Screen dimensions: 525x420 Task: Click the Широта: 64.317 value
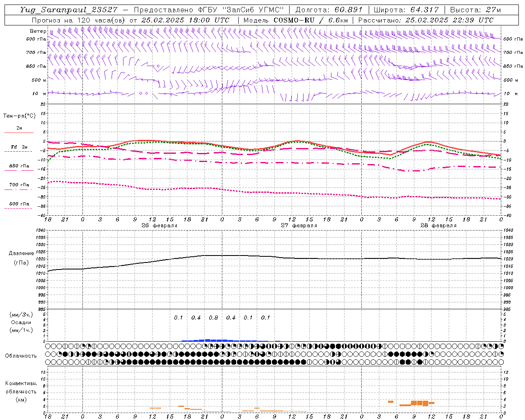click(406, 10)
